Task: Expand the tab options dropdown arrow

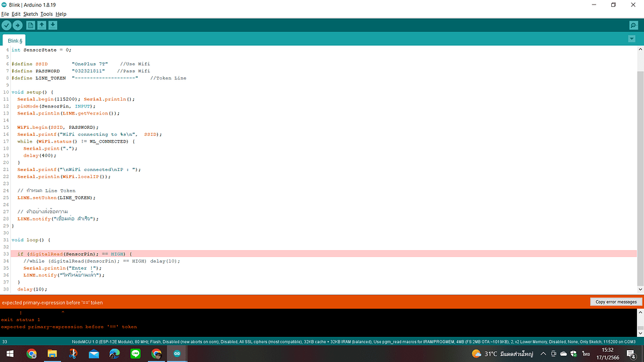Action: point(631,39)
